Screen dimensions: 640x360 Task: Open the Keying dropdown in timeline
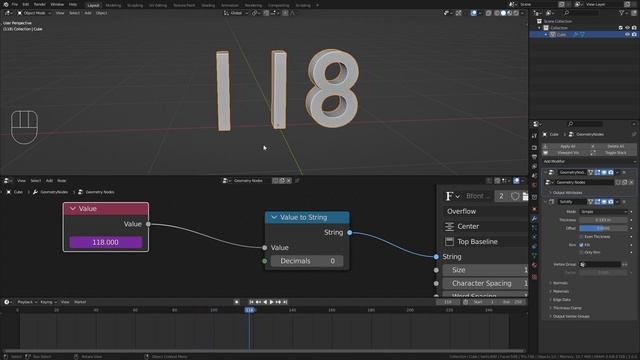pos(49,302)
